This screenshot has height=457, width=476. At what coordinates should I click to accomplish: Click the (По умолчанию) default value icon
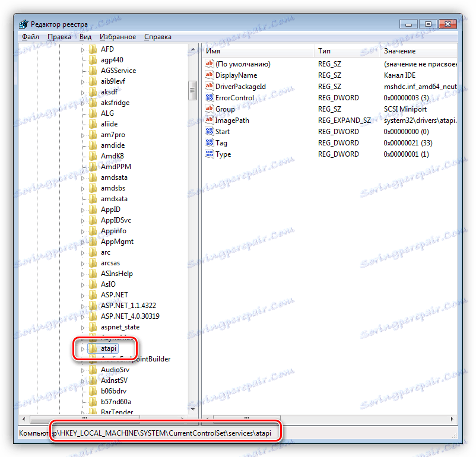point(209,64)
